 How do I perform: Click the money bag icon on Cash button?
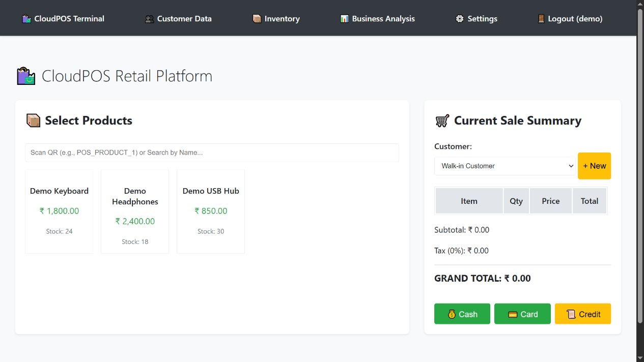coord(452,314)
